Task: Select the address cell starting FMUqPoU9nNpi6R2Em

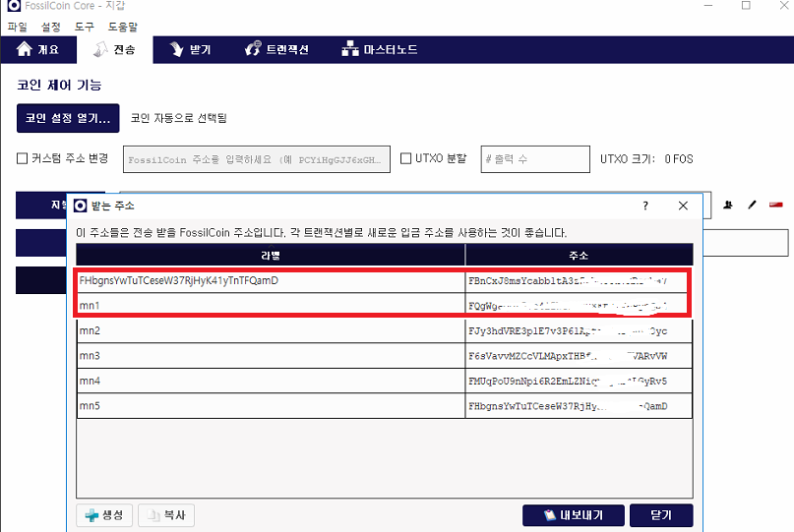Action: tap(579, 382)
